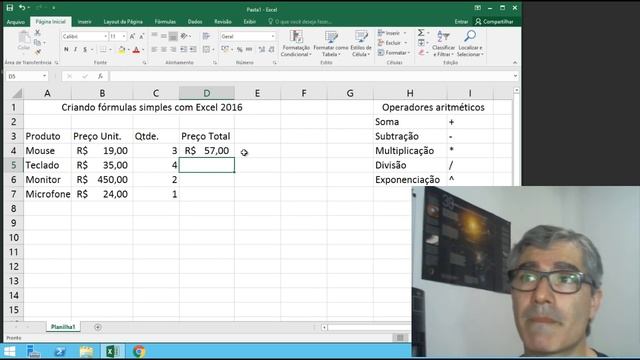The width and height of the screenshot is (640, 360).
Task: Center text horizontally in the cell
Action: tap(164, 49)
